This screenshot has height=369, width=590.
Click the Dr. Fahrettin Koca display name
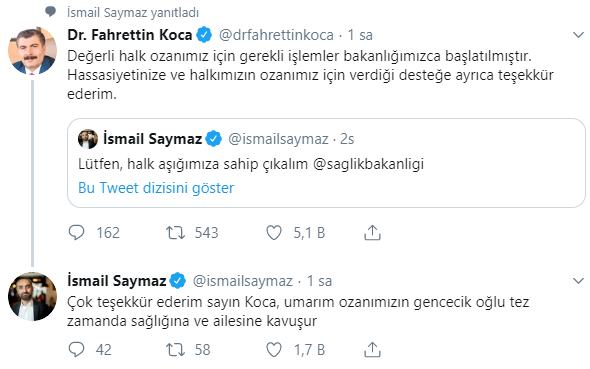[129, 35]
